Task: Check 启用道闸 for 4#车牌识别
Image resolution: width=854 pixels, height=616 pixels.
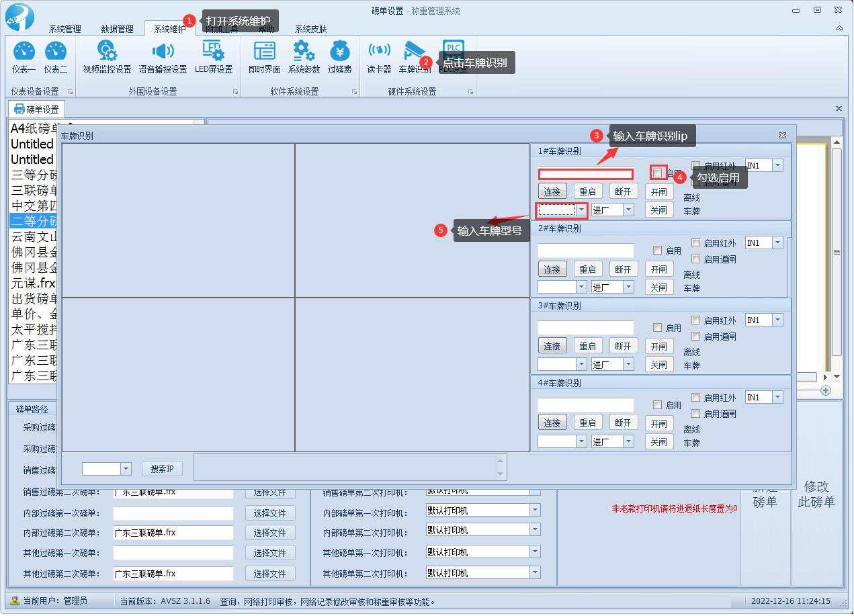Action: click(x=696, y=413)
